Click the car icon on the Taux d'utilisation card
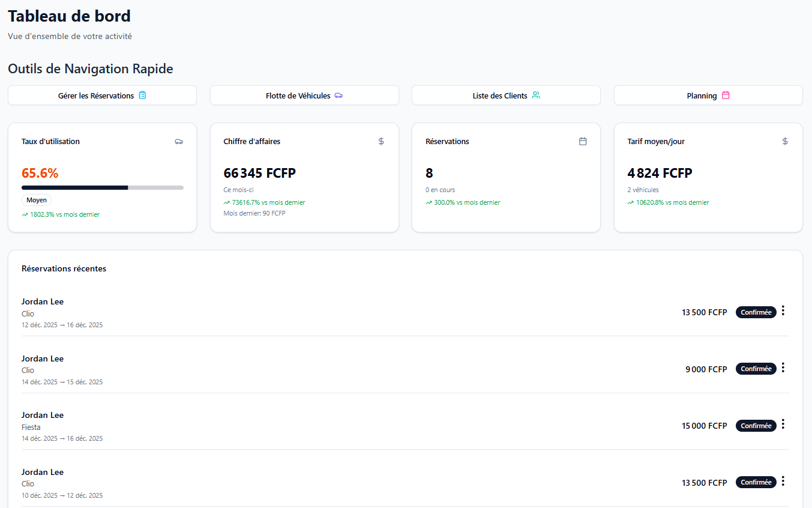Image resolution: width=812 pixels, height=508 pixels. click(x=179, y=141)
